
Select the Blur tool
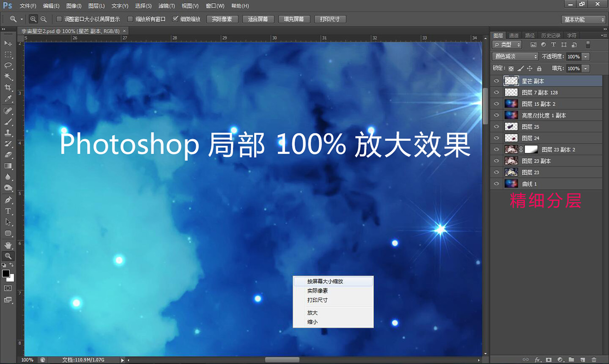(x=8, y=177)
